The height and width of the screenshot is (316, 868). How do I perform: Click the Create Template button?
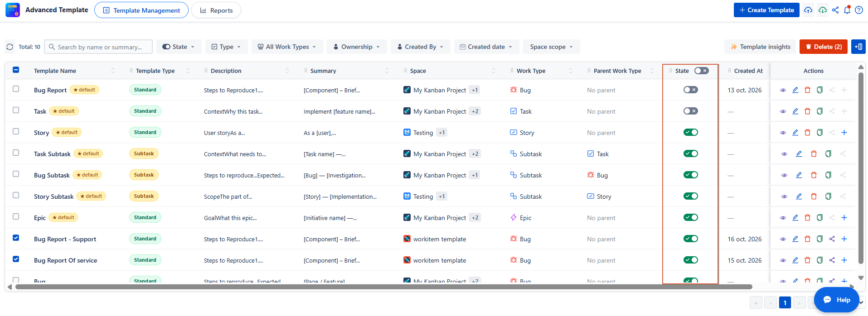coord(766,10)
